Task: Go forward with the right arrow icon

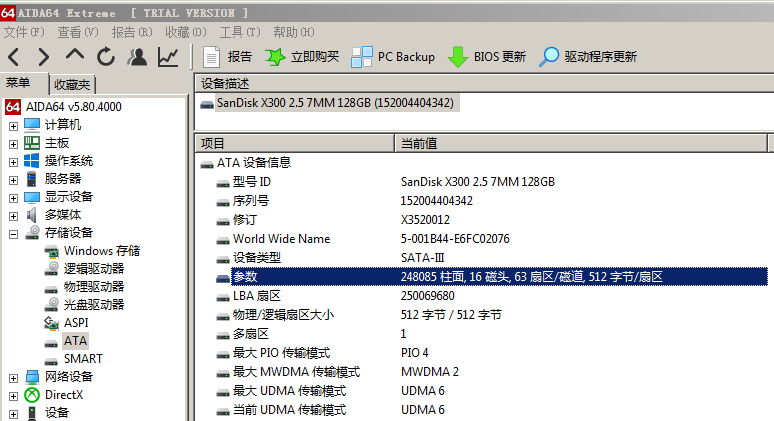Action: 44,57
